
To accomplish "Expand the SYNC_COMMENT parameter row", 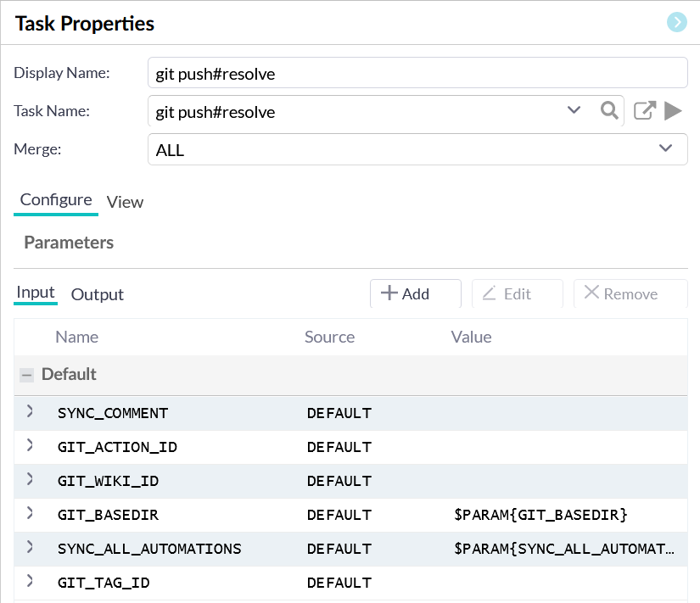I will pyautogui.click(x=30, y=412).
